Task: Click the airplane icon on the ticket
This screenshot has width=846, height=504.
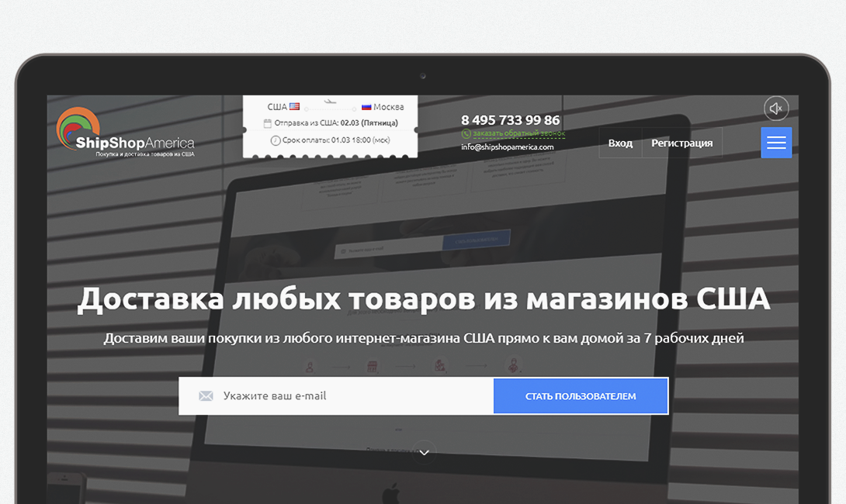Action: point(330,102)
